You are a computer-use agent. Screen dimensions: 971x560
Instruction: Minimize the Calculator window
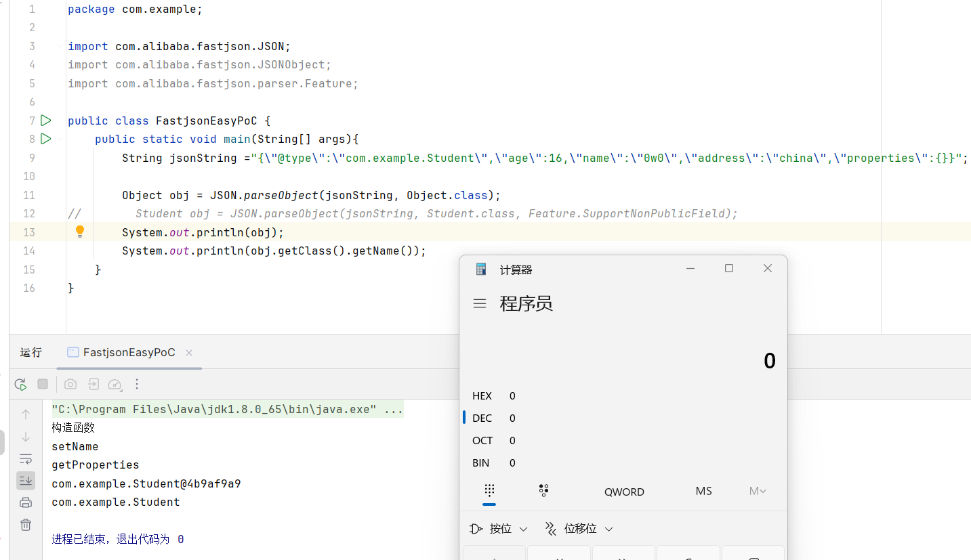coord(690,269)
